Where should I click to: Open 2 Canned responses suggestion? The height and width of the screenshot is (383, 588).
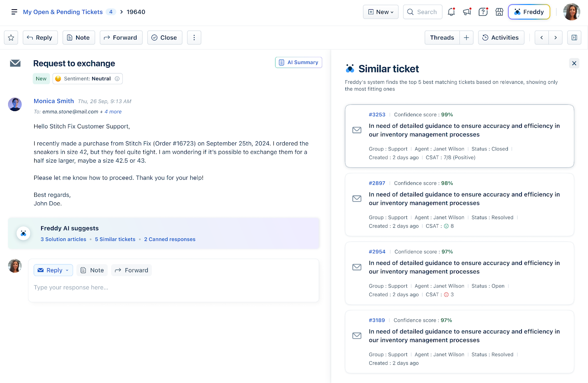(170, 239)
